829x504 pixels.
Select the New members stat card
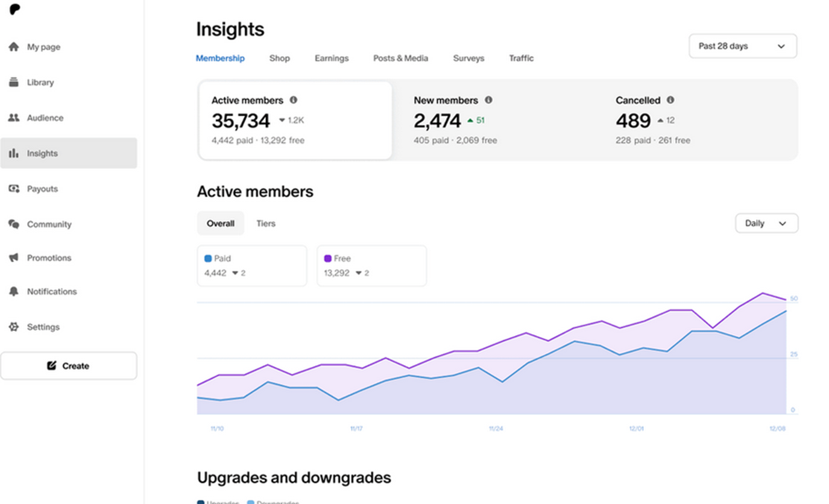click(x=494, y=121)
